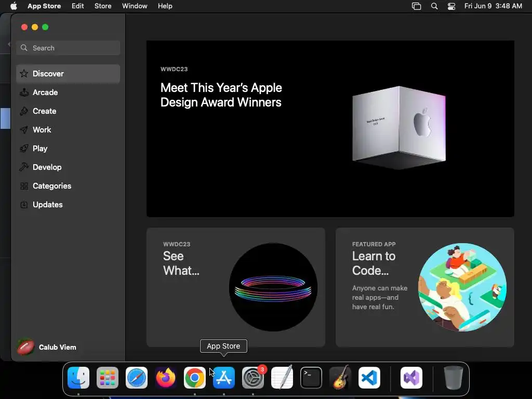Open the Learn to Code featured app card
532x399 pixels.
coord(425,287)
